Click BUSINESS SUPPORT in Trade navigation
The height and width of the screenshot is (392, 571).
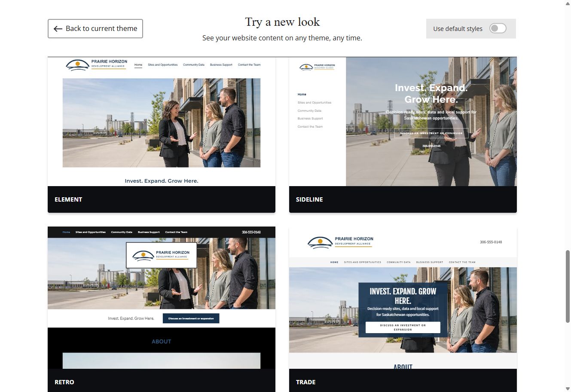430,262
